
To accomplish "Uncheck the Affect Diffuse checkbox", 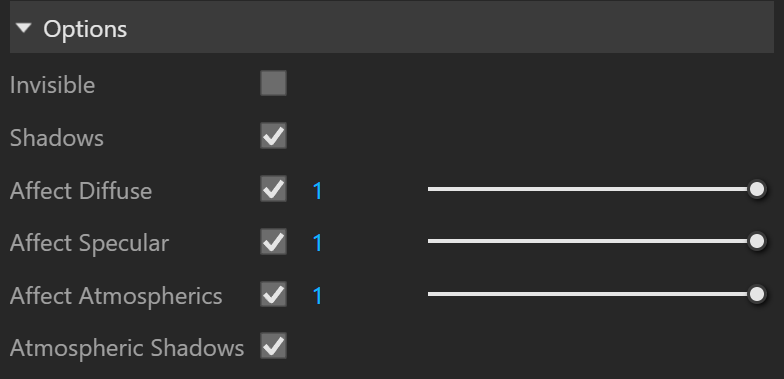I will click(274, 189).
